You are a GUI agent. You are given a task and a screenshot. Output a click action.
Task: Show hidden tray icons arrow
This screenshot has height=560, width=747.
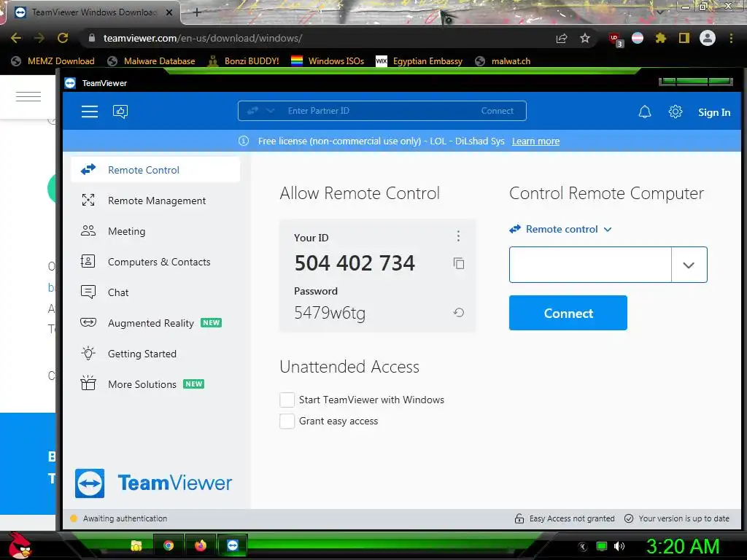582,547
